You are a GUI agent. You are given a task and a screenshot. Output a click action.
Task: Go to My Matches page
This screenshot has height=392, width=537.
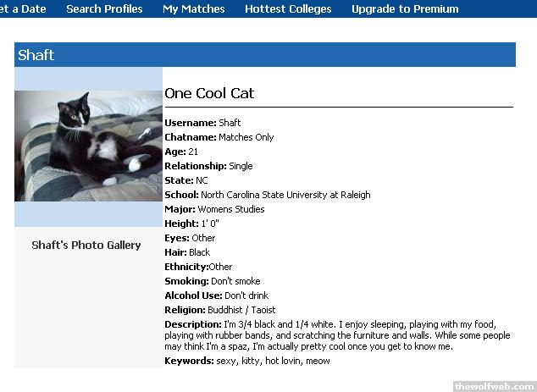pos(194,9)
